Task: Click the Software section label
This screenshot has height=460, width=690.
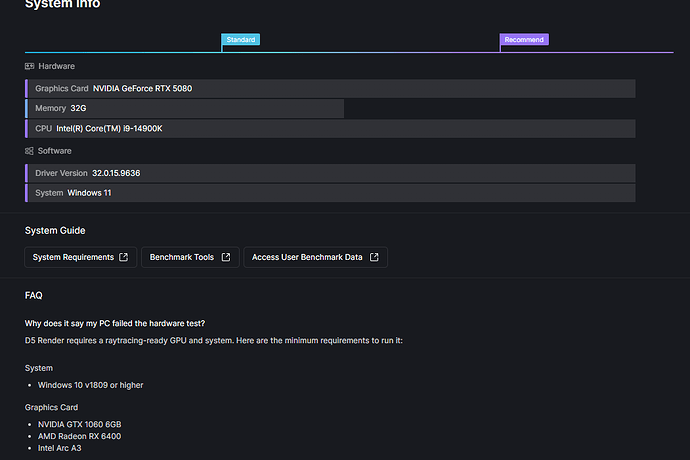Action: [55, 151]
